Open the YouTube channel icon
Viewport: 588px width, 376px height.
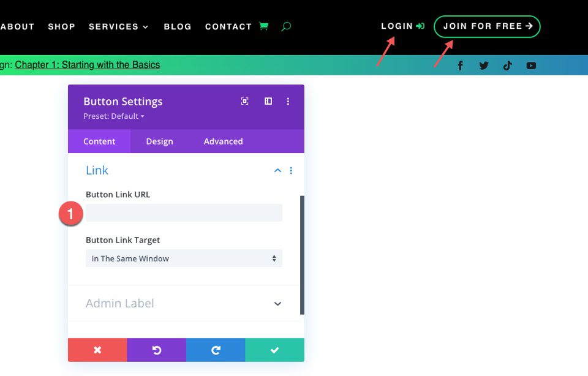pyautogui.click(x=531, y=65)
